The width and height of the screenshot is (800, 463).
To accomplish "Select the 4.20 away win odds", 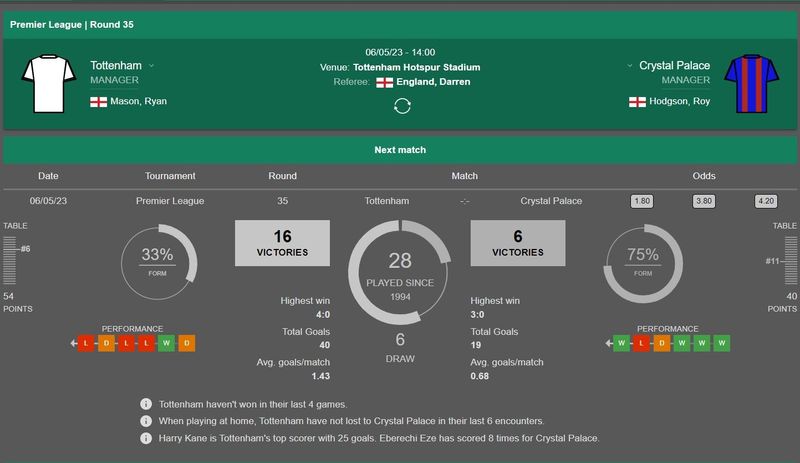I will click(766, 201).
